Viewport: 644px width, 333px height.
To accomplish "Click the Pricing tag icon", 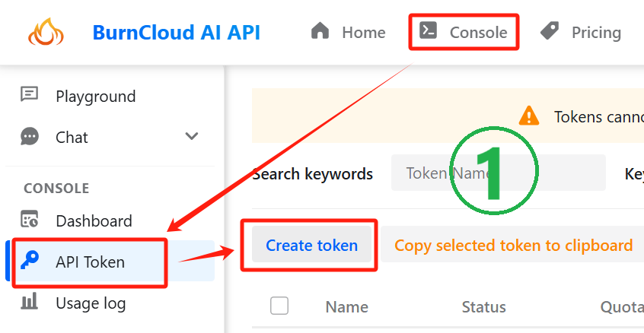I will (x=550, y=30).
